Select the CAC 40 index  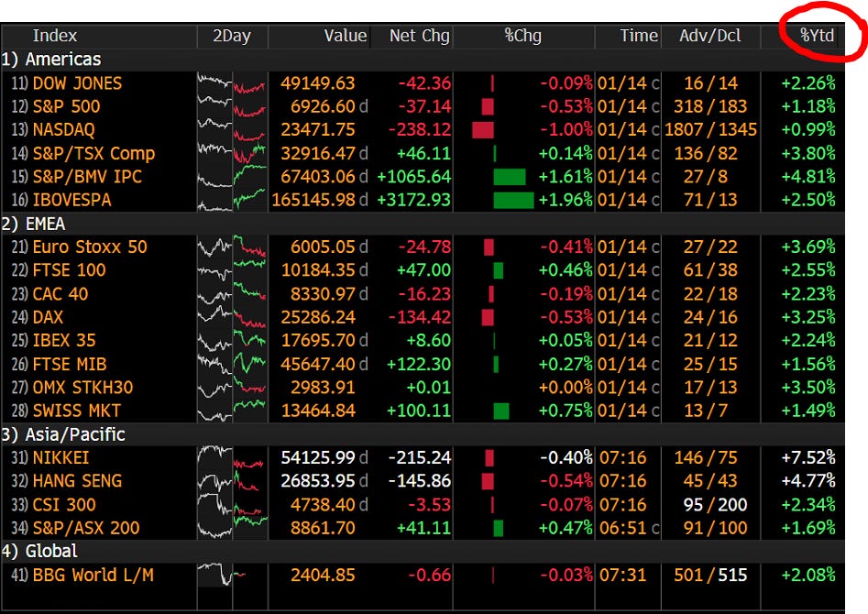coord(60,294)
